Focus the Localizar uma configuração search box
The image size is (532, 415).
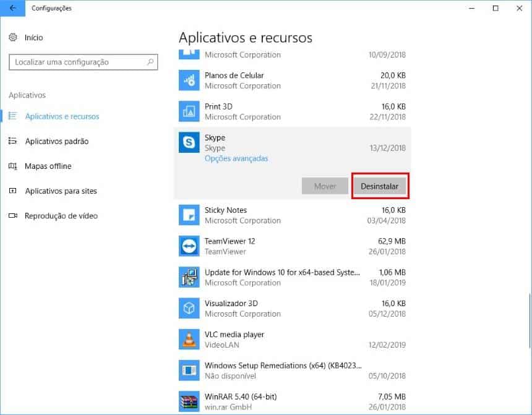coord(83,62)
